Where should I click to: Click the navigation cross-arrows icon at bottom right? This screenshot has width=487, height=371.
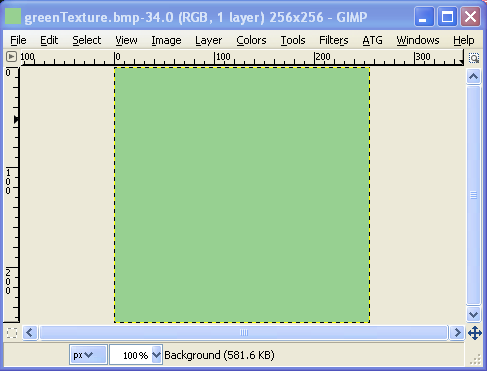pyautogui.click(x=475, y=333)
